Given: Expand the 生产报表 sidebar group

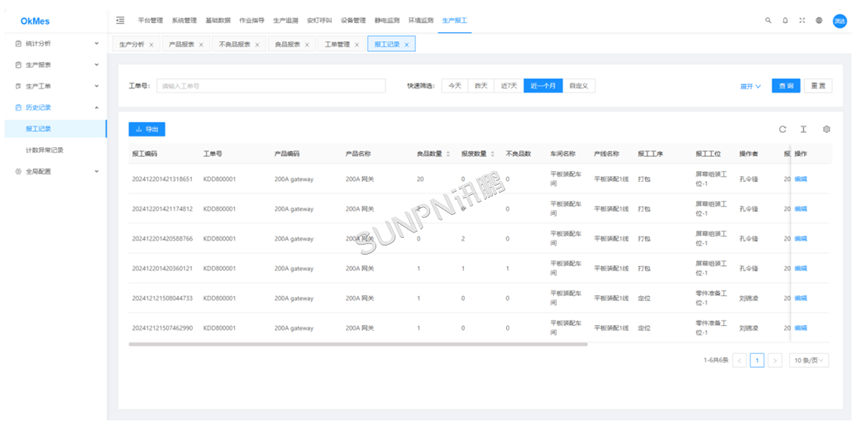Looking at the screenshot, I should pyautogui.click(x=54, y=64).
